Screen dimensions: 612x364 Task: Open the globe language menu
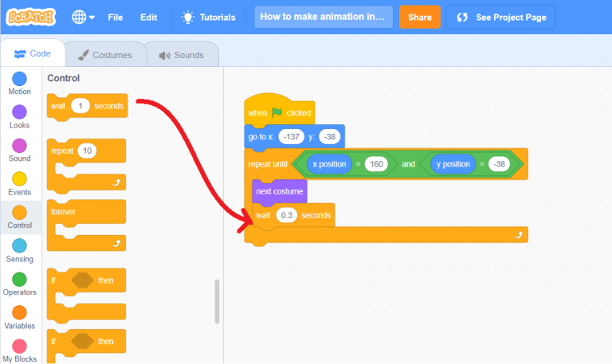[x=82, y=17]
